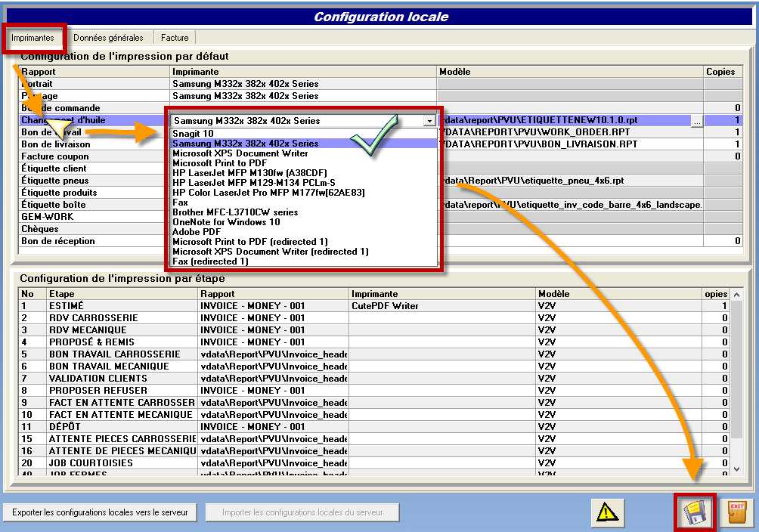
Task: Click the browse ellipsis button beside ETIQUETTENEW10.1.0.rpt
Action: point(696,121)
